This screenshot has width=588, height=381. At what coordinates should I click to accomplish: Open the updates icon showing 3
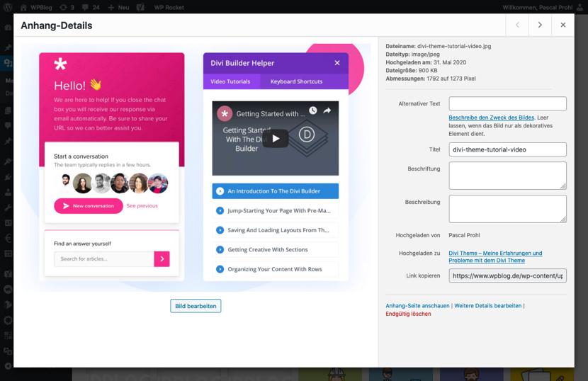click(x=64, y=7)
